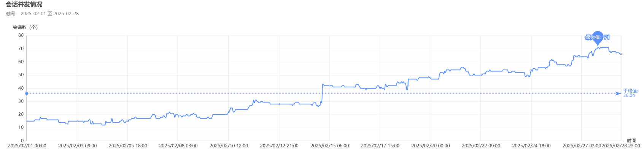644x158 pixels.
Task: Click the average line arrow endpoint
Action: point(618,93)
